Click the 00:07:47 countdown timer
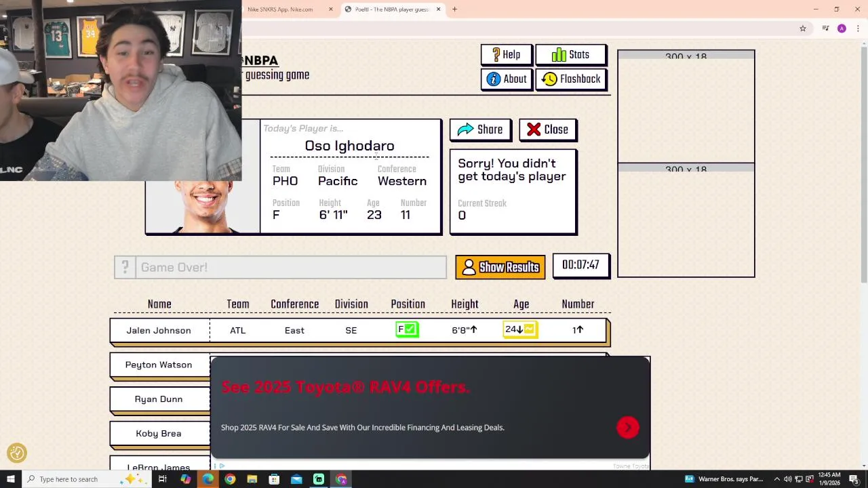This screenshot has width=868, height=488. [x=580, y=265]
